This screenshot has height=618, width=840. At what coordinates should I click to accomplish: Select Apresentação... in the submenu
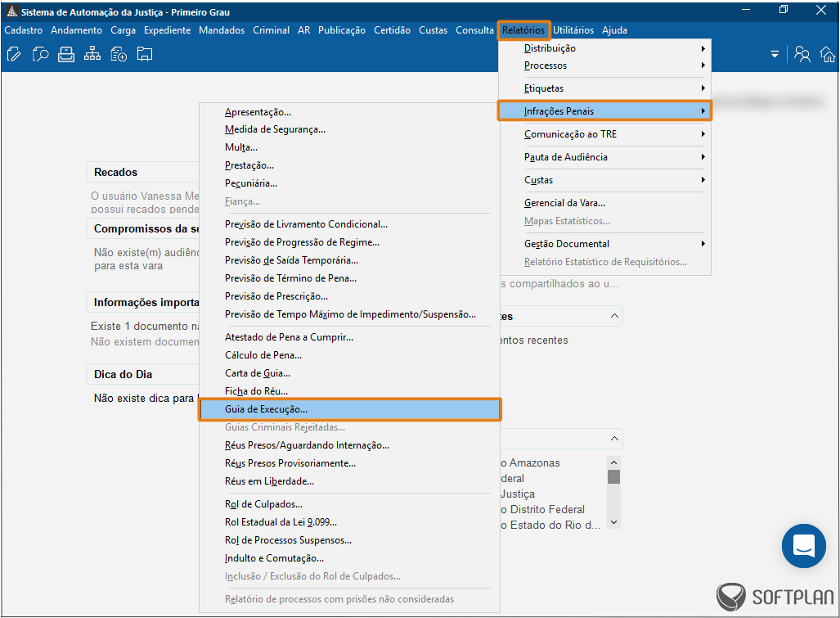(x=349, y=112)
